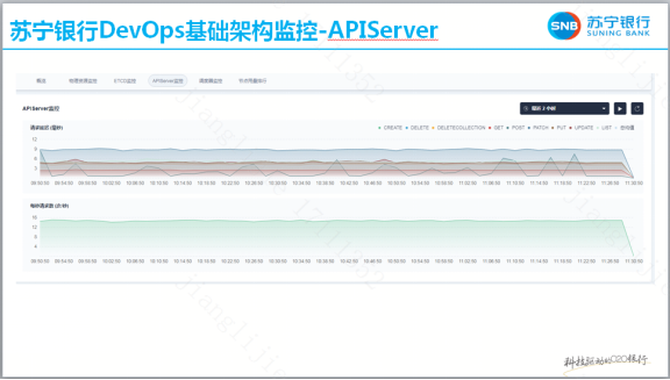This screenshot has width=670, height=380.
Task: Open the first overview tab
Action: tap(41, 81)
